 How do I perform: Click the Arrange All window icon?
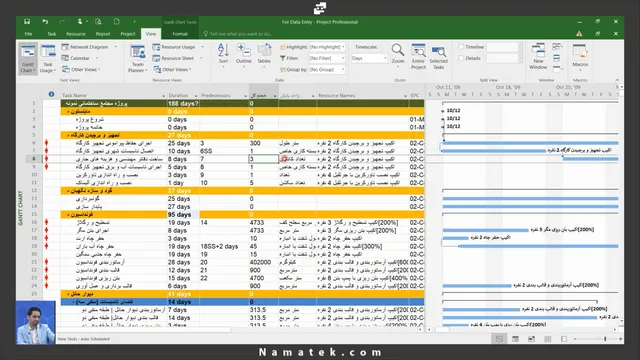(557, 47)
